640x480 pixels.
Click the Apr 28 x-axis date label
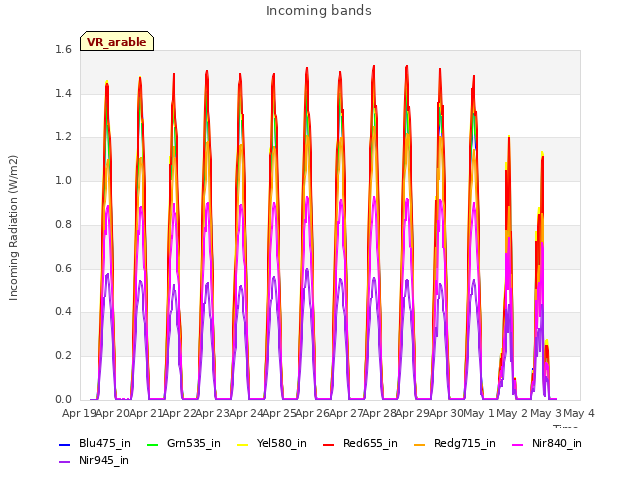[380, 413]
